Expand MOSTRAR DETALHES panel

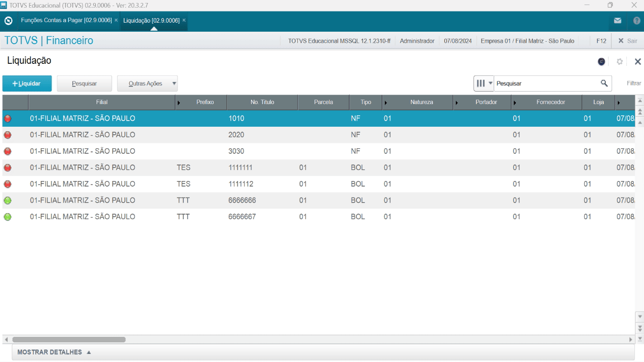tap(54, 352)
